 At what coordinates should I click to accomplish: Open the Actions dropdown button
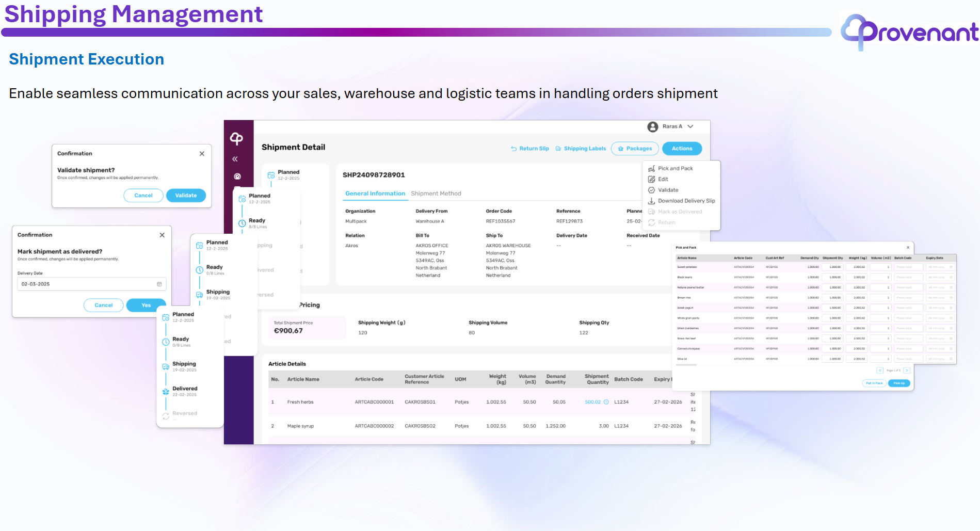pyautogui.click(x=682, y=149)
